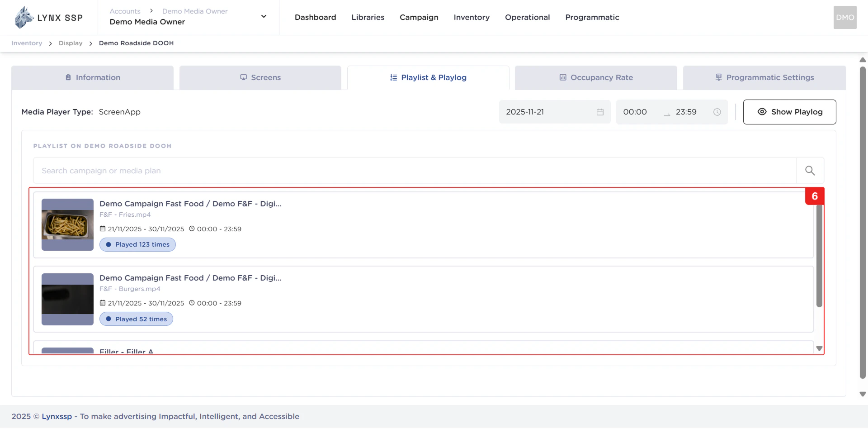Click the magnifier search icon
Screen dimensions: 868x429
click(810, 171)
